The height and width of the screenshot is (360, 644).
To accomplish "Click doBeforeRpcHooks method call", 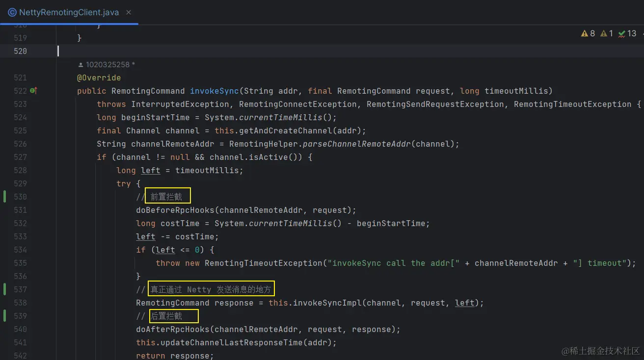I will pyautogui.click(x=175, y=210).
